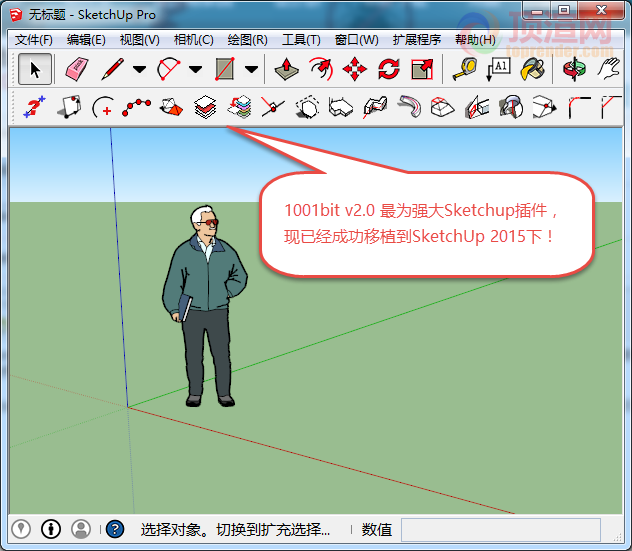Open the 视图(V) menu
This screenshot has height=551, width=632.
coord(139,40)
